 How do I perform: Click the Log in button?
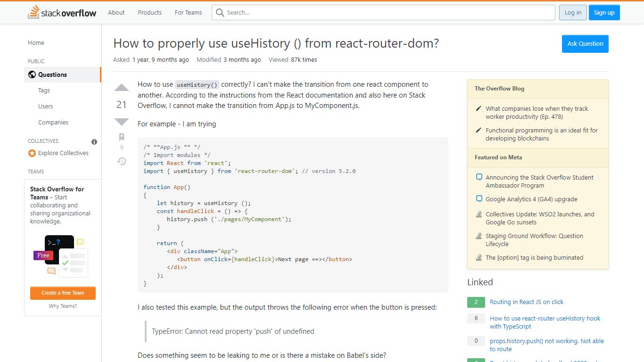pos(573,13)
